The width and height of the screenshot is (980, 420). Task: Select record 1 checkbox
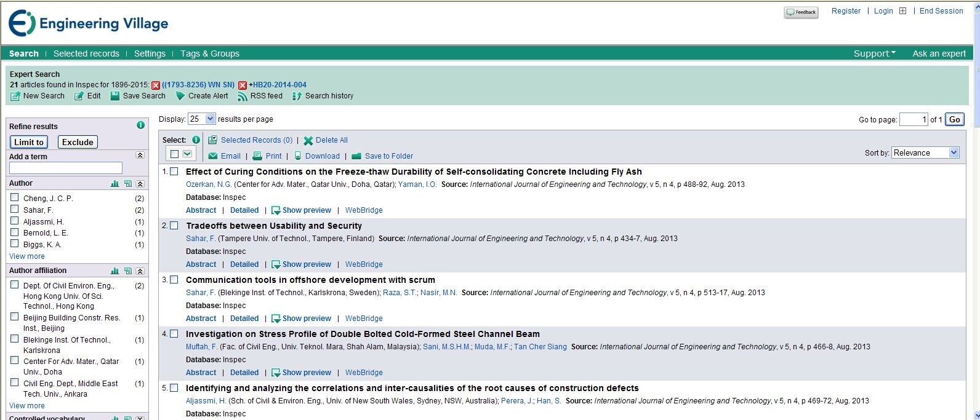(174, 172)
